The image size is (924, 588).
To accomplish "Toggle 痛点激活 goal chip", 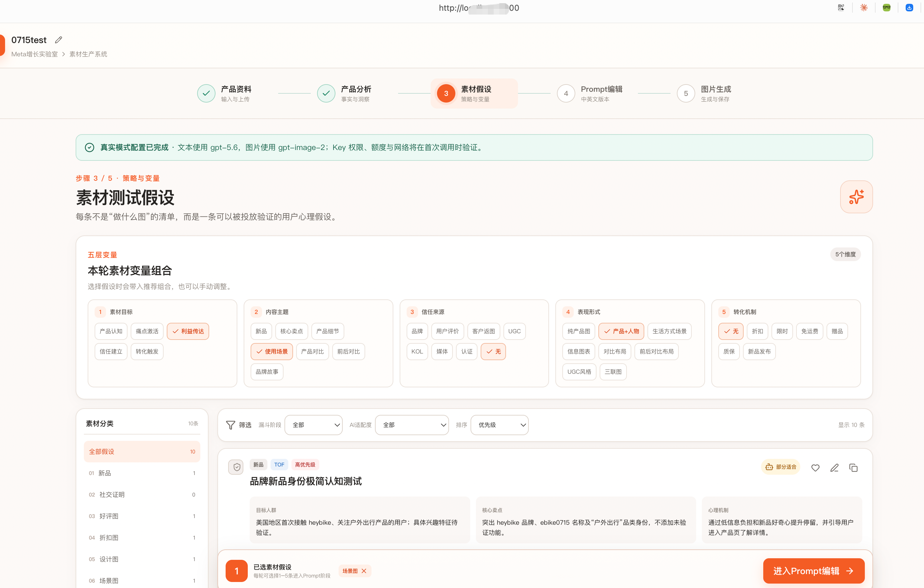I will point(147,331).
